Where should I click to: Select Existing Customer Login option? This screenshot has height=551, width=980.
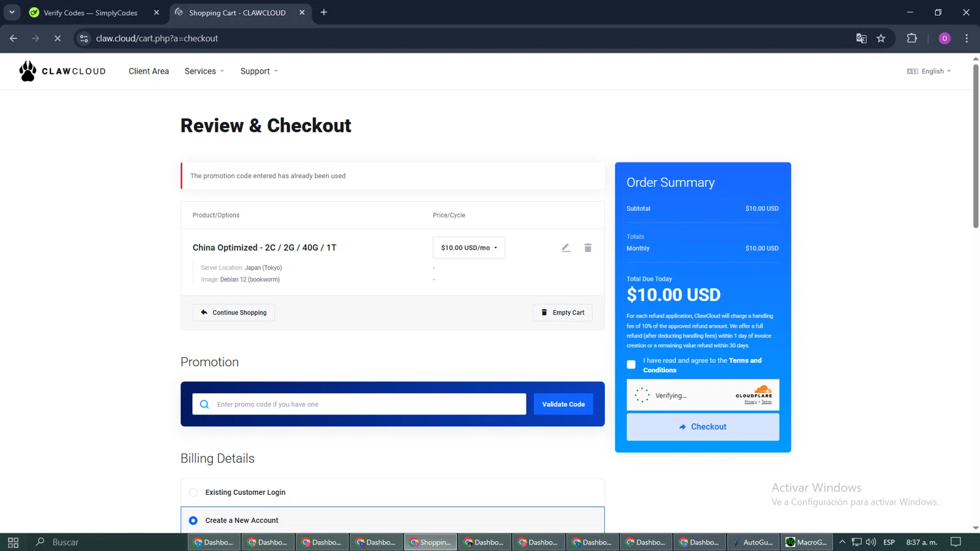pyautogui.click(x=193, y=493)
